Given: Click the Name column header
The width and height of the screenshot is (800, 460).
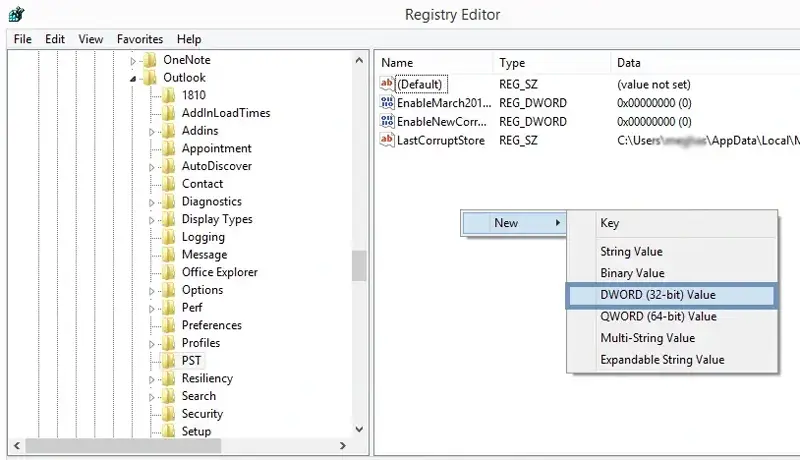Looking at the screenshot, I should [397, 63].
